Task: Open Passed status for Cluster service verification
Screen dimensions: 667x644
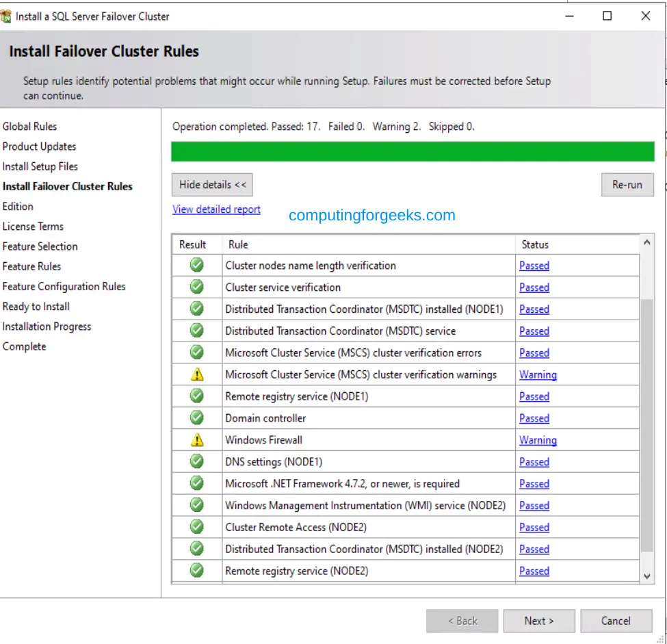Action: (534, 287)
